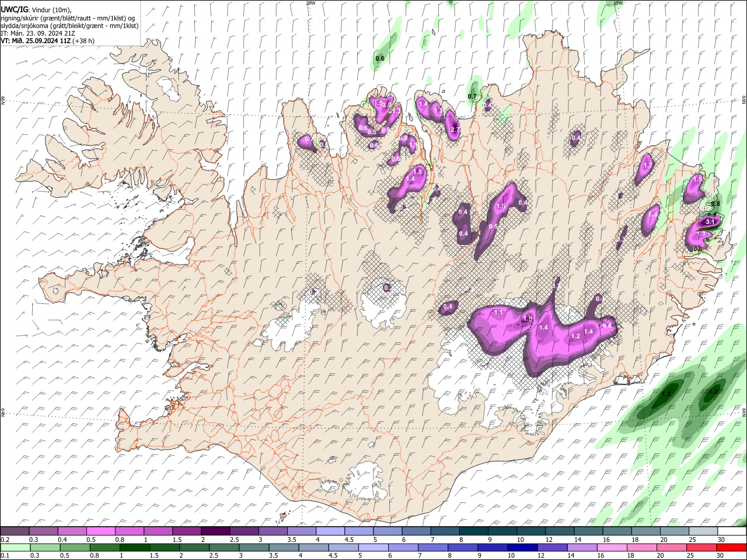This screenshot has height=560, width=747.
Task: Select the "Vindur (10m)," header text
Action: (52, 10)
